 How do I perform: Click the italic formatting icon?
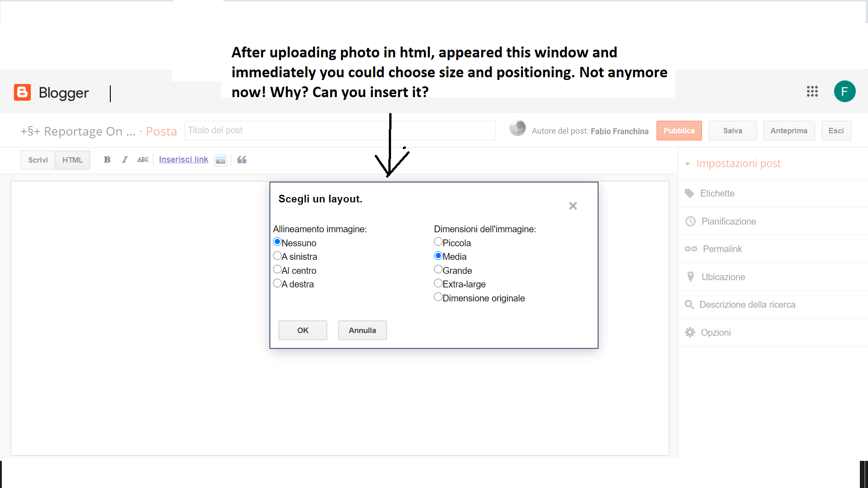[125, 160]
